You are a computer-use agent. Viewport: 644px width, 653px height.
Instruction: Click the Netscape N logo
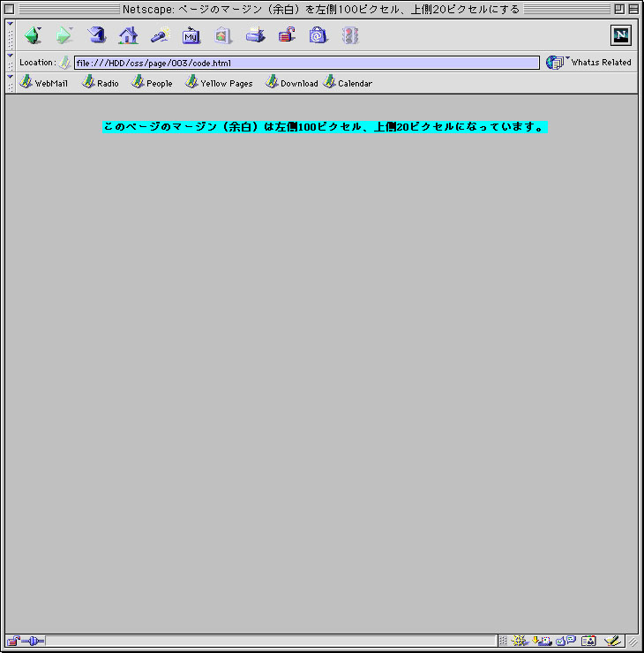click(x=621, y=35)
